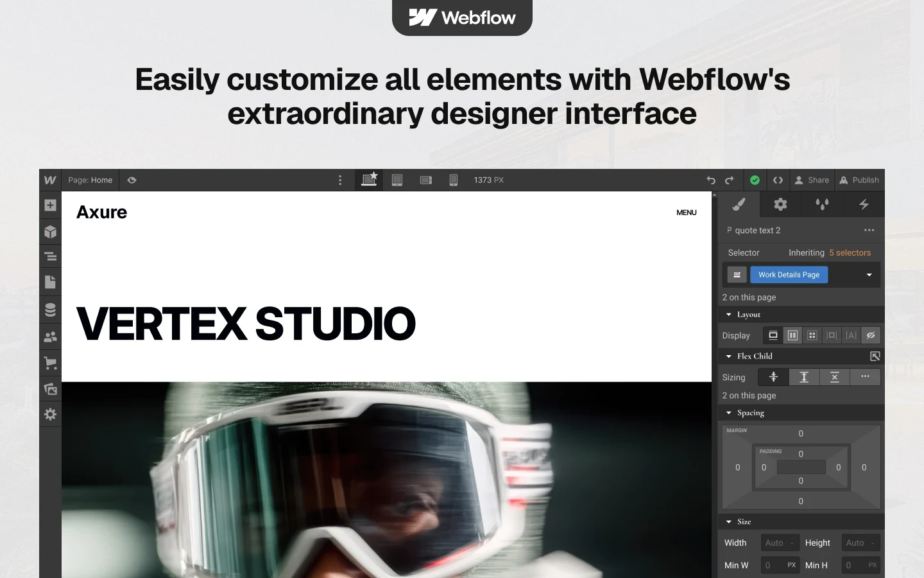Set display to Inline
This screenshot has width=924, height=578.
pos(851,335)
